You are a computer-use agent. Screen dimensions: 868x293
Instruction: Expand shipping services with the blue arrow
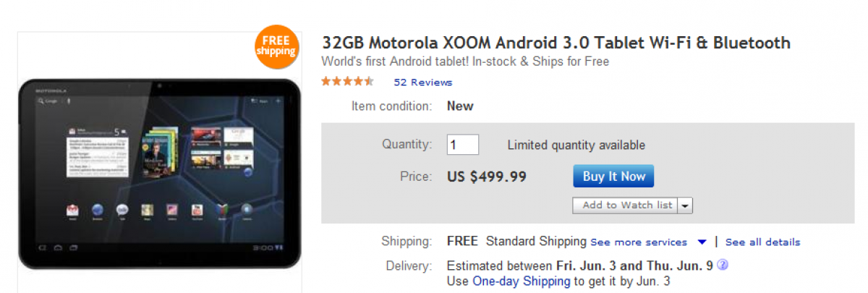coord(702,242)
